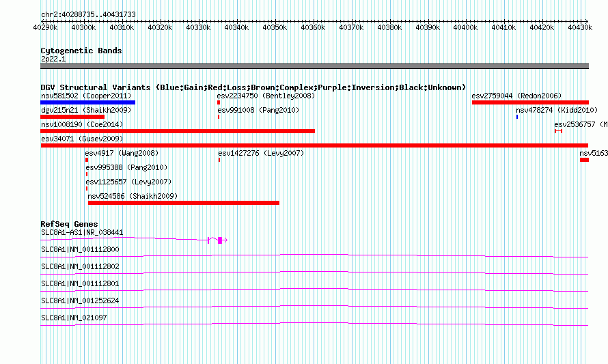
Task: Click the Cytogenetic Bands track title
Action: click(81, 51)
